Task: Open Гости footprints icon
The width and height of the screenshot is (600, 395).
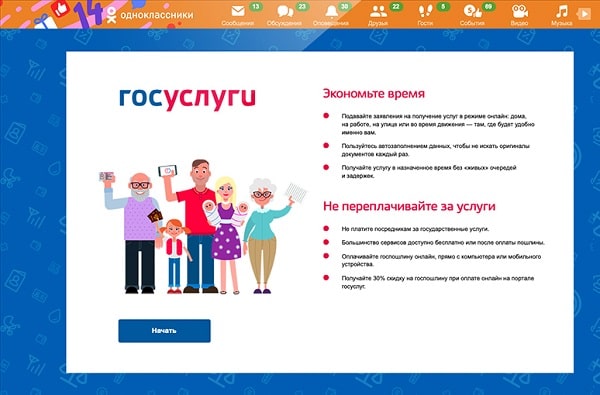Action: coord(425,11)
